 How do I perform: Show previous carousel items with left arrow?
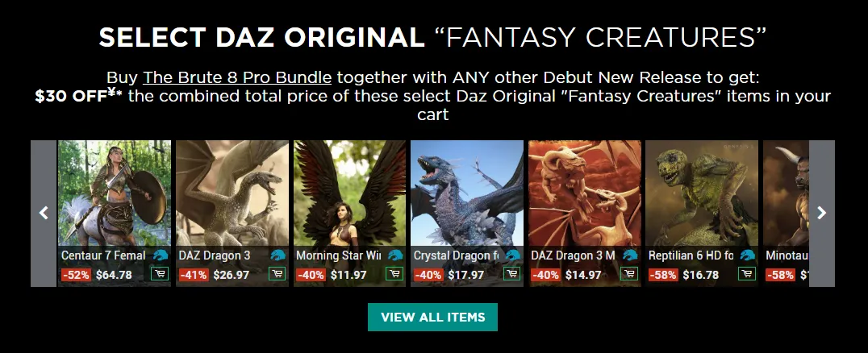pyautogui.click(x=44, y=213)
